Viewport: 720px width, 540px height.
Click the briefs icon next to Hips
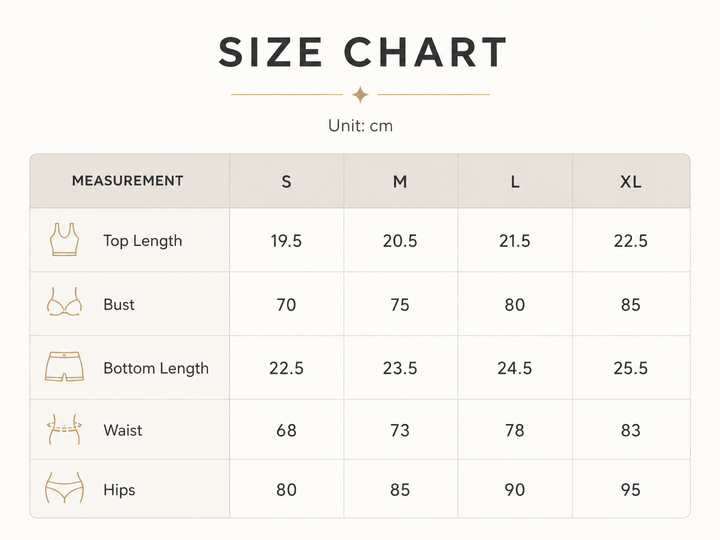click(64, 487)
